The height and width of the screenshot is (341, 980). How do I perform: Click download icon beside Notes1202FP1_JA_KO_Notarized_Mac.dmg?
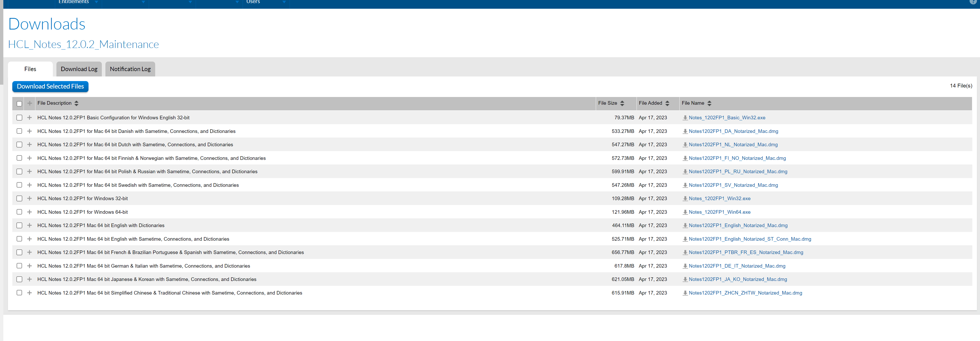[x=685, y=279]
